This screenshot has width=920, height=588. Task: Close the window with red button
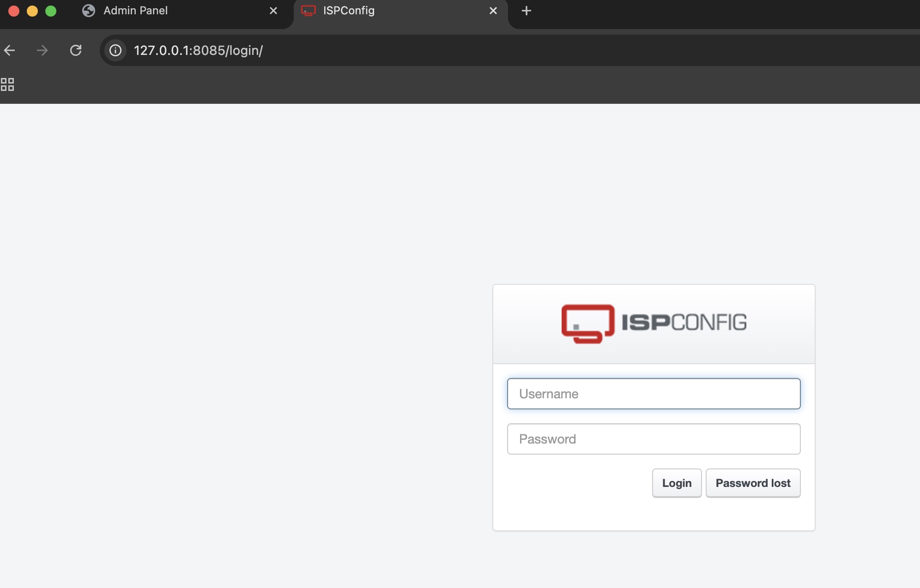click(14, 11)
